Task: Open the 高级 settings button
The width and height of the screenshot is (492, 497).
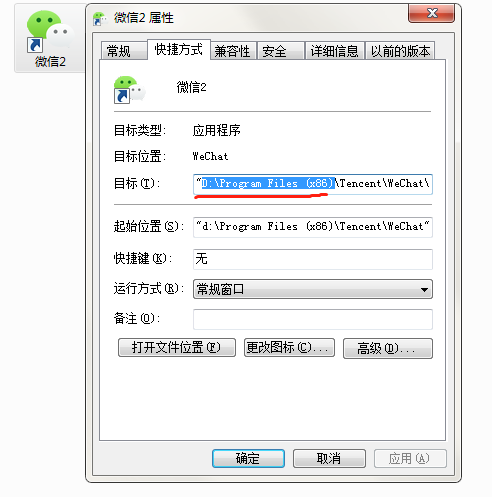Action: pos(388,349)
